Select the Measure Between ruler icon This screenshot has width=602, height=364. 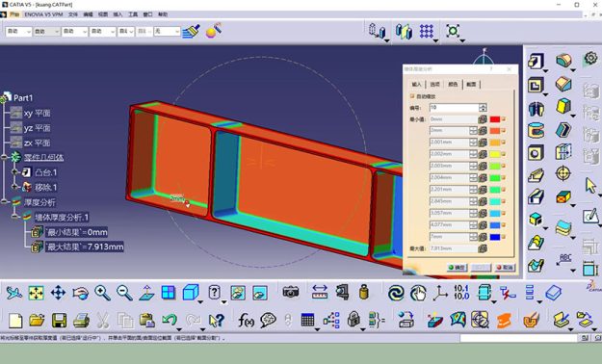(x=320, y=292)
